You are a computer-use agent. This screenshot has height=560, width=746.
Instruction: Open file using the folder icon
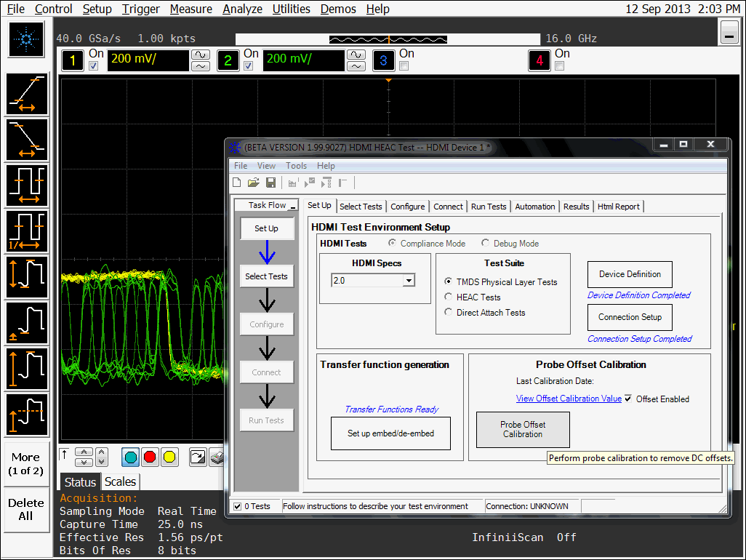point(254,183)
